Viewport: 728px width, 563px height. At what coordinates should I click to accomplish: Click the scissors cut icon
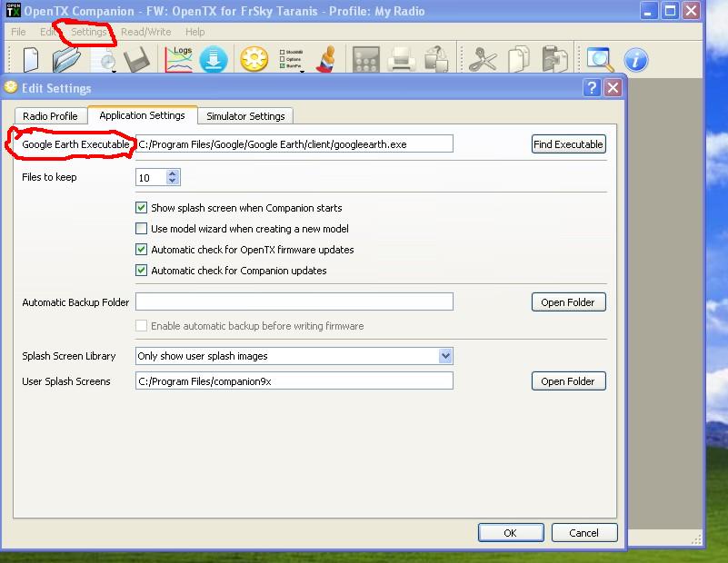[x=483, y=60]
